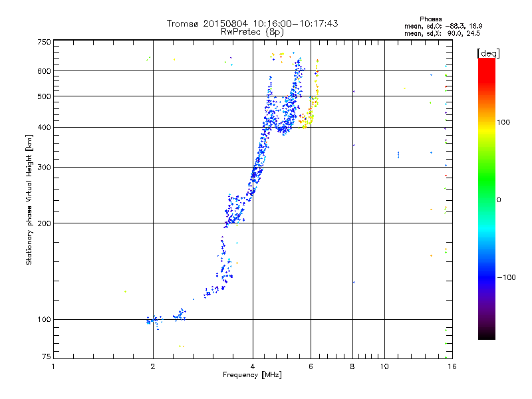Click y-axis tick label '300'
532x399 pixels.
(45, 168)
